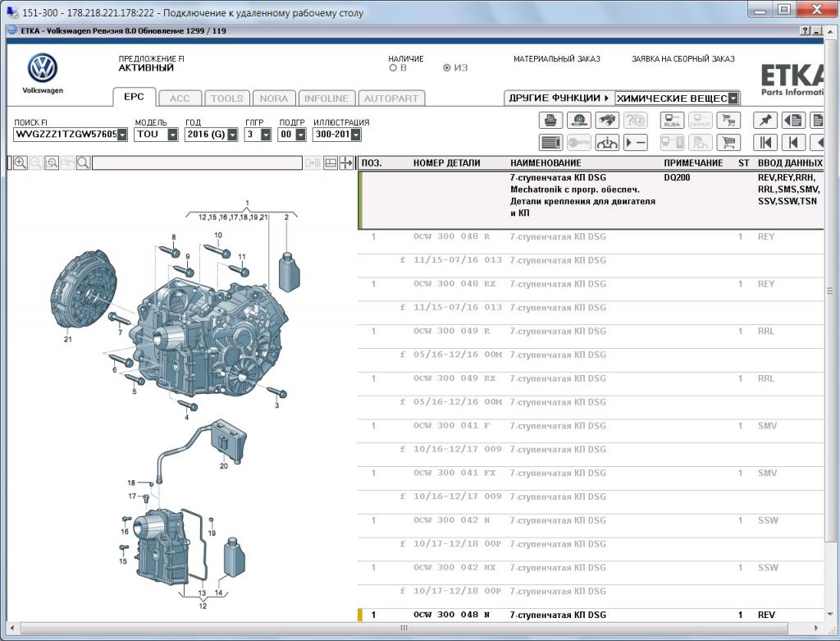Viewport: 840px width, 641px height.
Task: Click the horizontal scrollbar thumb at bottom
Action: (x=404, y=628)
